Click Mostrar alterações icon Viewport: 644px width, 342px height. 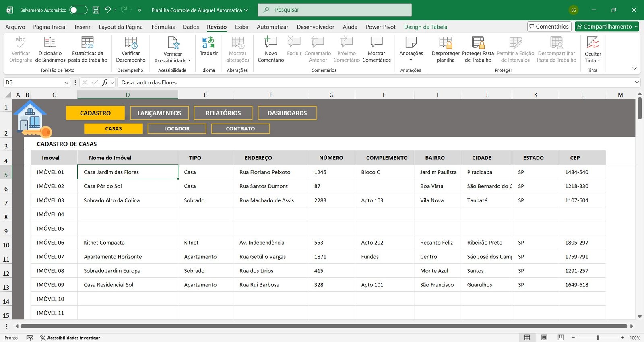[x=238, y=42]
